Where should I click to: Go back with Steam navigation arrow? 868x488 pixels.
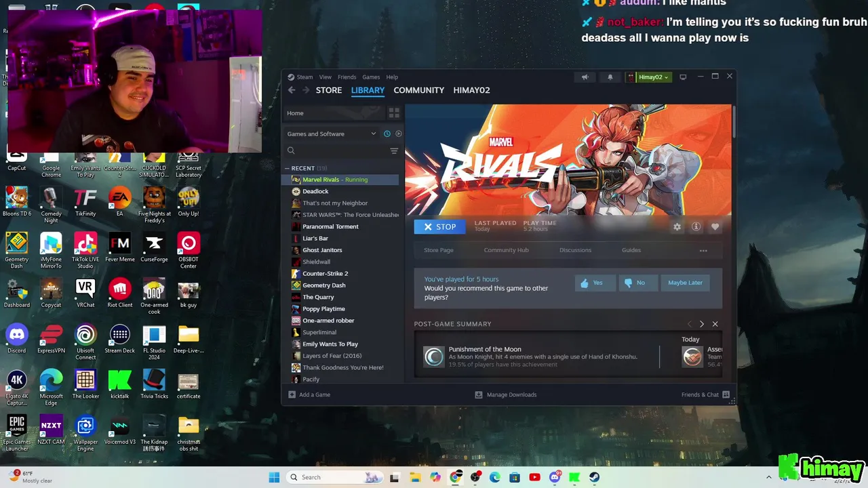pyautogui.click(x=292, y=90)
